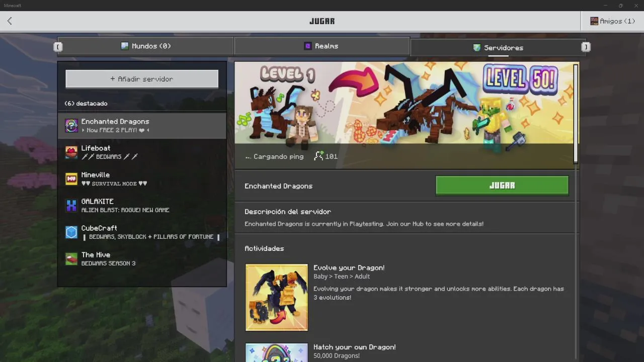Switch to the Realms tab
The height and width of the screenshot is (362, 644).
coord(321,46)
